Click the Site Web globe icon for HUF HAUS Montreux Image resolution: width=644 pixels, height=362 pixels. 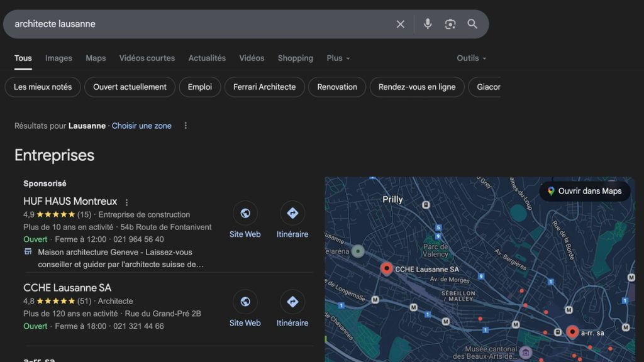coord(245,213)
